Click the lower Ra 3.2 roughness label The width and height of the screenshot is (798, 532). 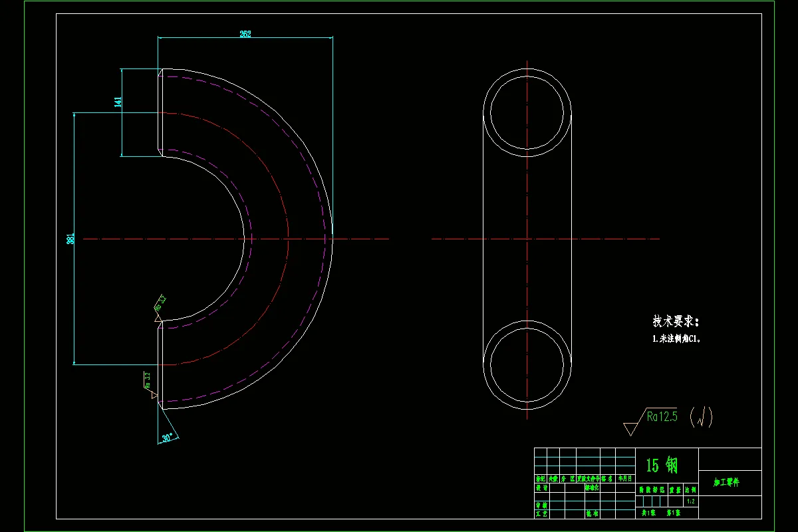coord(148,380)
